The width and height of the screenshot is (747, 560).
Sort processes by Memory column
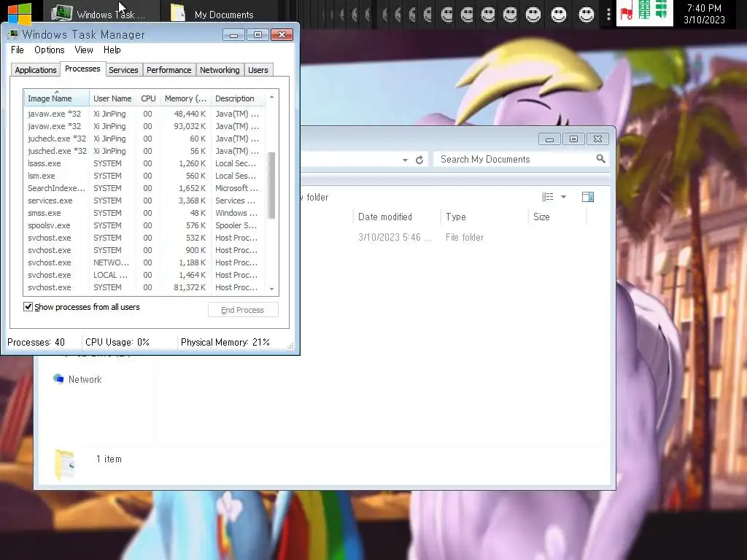tap(185, 98)
